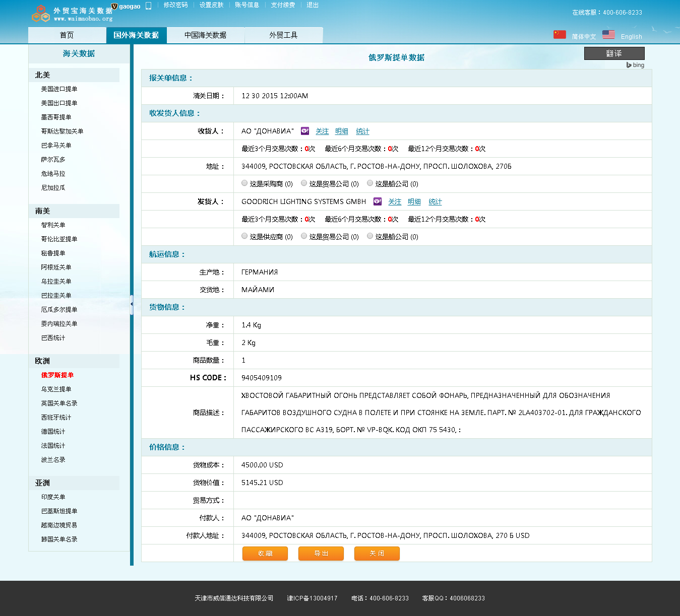The height and width of the screenshot is (616, 680).
Task: Click purple icon beside GOODRICH LIGHTING SYSTEMS GMBH
Action: (378, 201)
